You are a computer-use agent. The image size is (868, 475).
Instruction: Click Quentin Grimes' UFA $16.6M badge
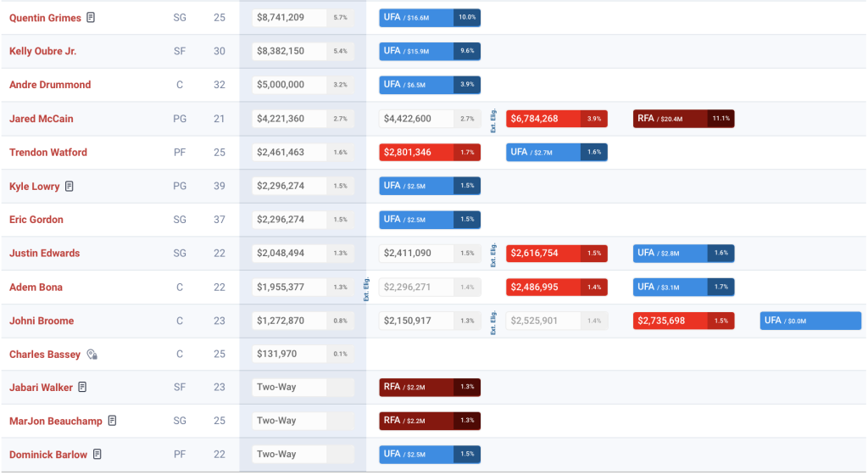pyautogui.click(x=429, y=17)
